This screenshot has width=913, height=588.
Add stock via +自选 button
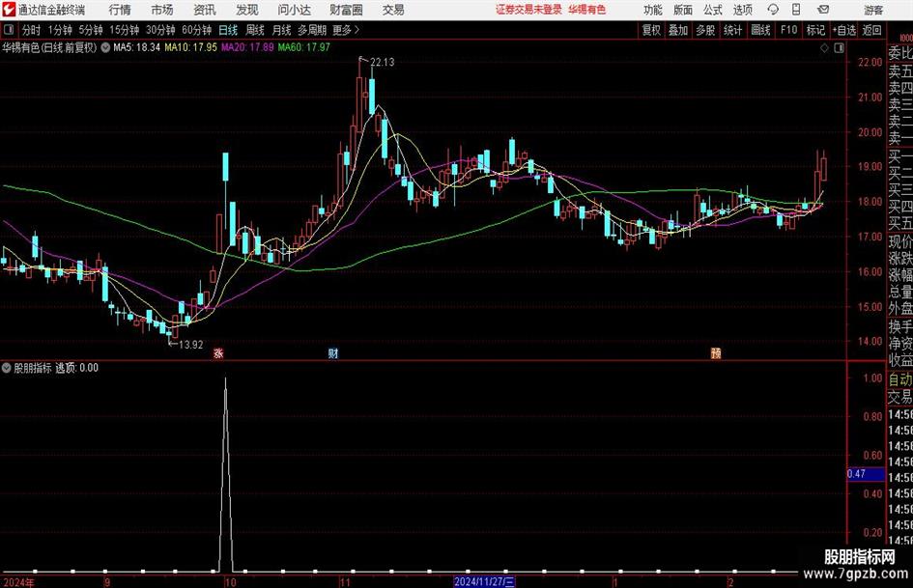844,30
